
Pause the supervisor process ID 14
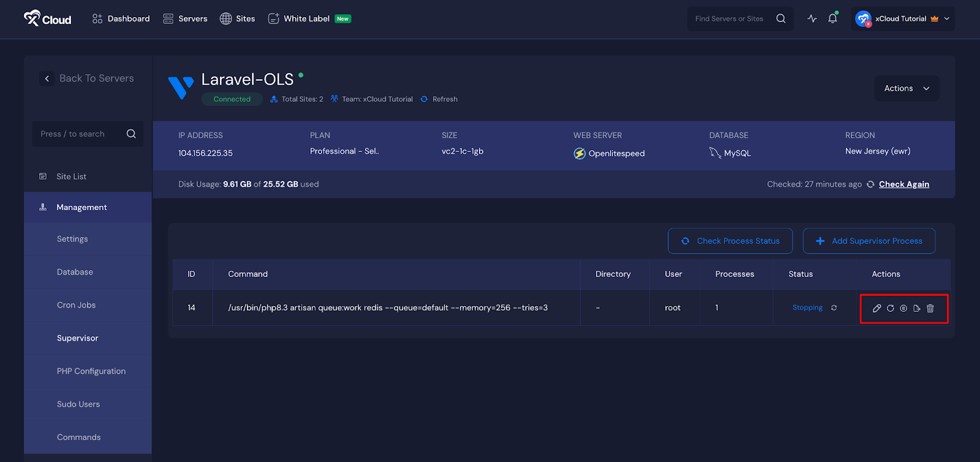pos(903,308)
